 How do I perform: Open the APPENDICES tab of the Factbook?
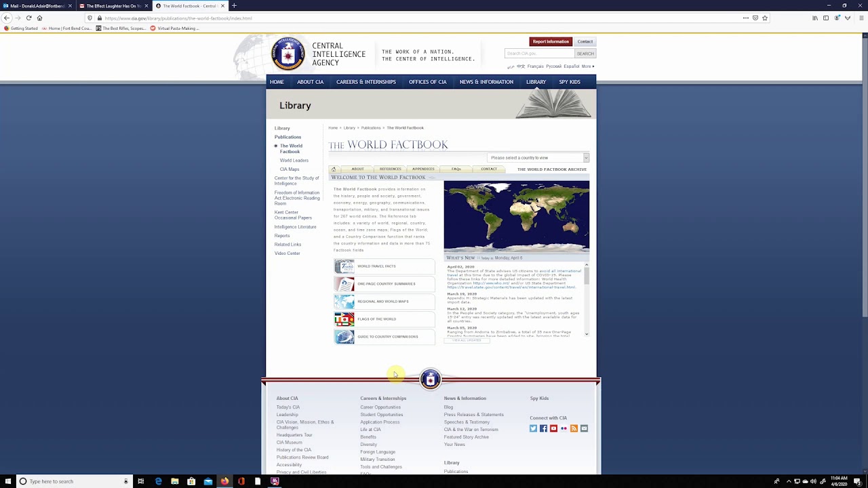click(x=423, y=169)
